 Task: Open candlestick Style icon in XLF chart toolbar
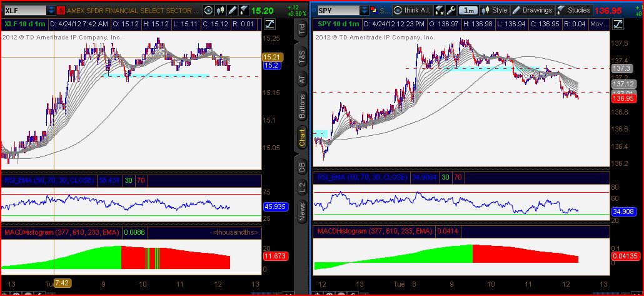(221, 10)
